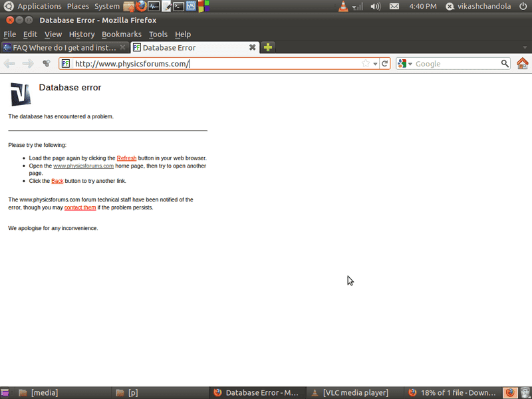This screenshot has height=399, width=532.
Task: Click the contact them link
Action: (80, 207)
